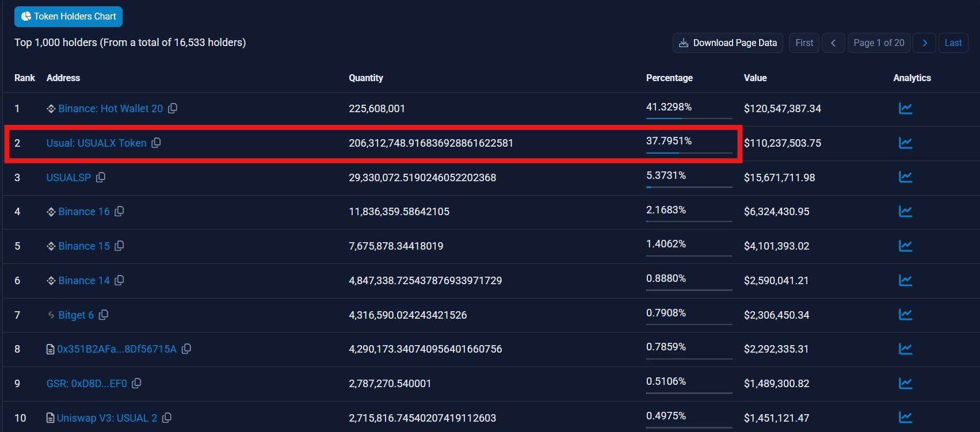The image size is (980, 432).
Task: Select quantity 225,608,001
Action: [x=377, y=109]
